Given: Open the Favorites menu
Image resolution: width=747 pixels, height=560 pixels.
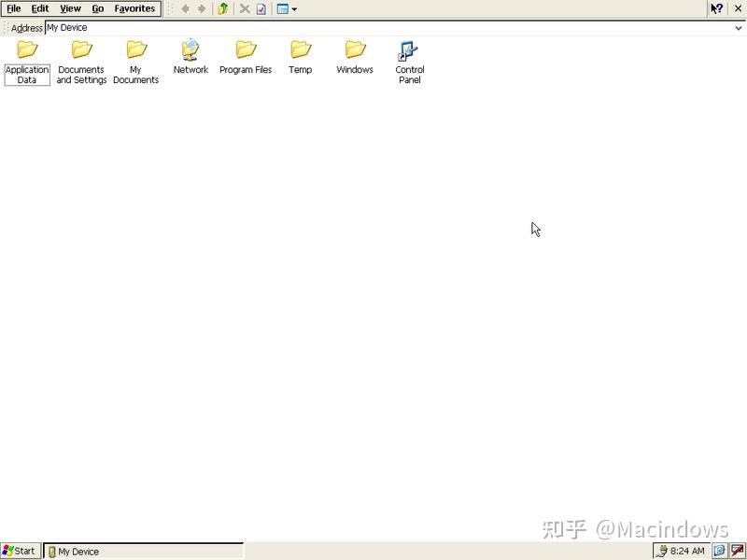Looking at the screenshot, I should (x=134, y=8).
